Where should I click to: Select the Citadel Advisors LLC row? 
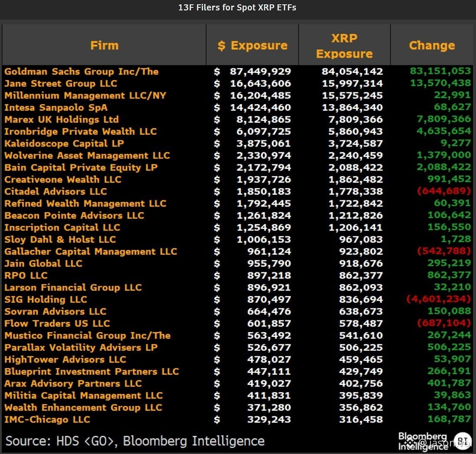tap(237, 191)
